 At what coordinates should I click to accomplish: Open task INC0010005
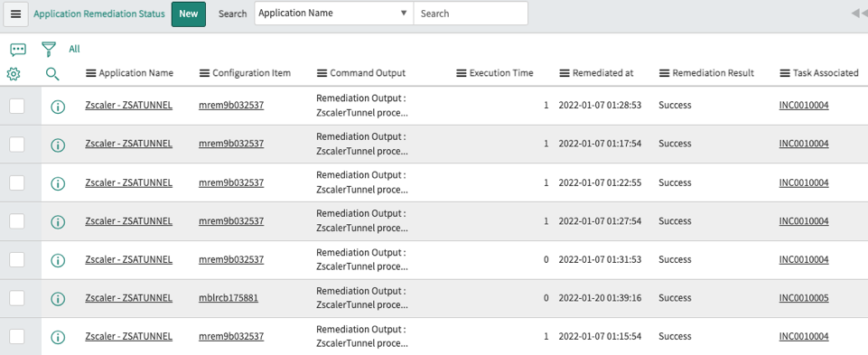click(x=804, y=298)
